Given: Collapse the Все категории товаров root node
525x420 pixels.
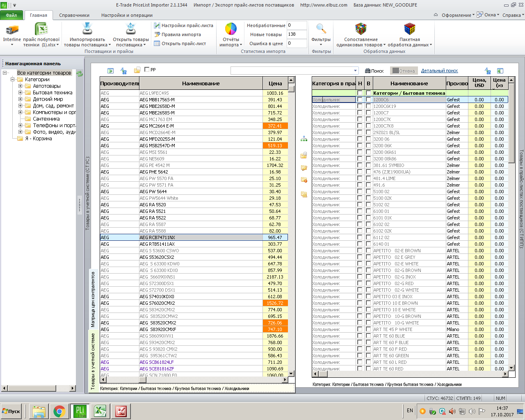Looking at the screenshot, I should 5,73.
